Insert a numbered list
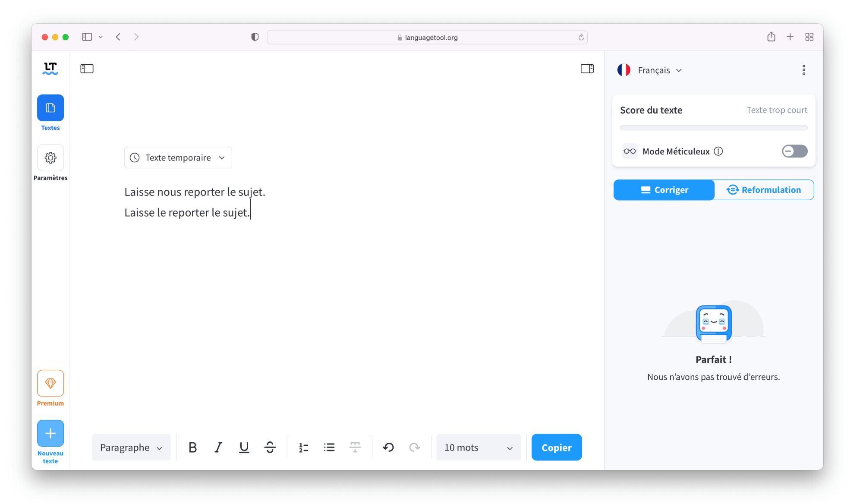 pos(303,447)
